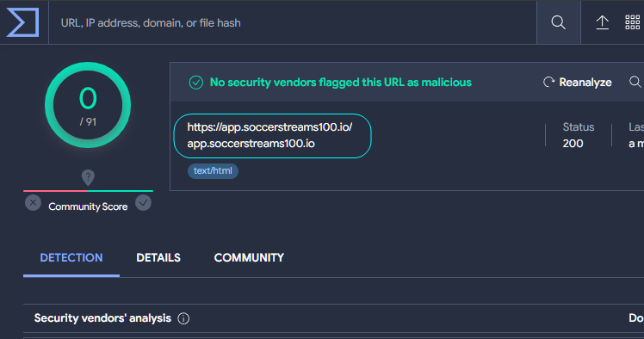644x339 pixels.
Task: Click the Reanalyze circular arrow icon
Action: coord(548,82)
